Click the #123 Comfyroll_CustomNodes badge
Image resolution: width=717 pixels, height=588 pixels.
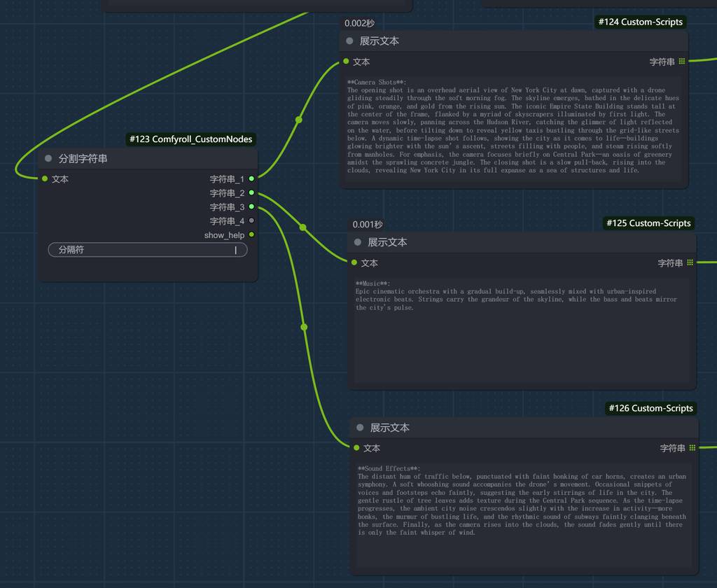[x=190, y=139]
